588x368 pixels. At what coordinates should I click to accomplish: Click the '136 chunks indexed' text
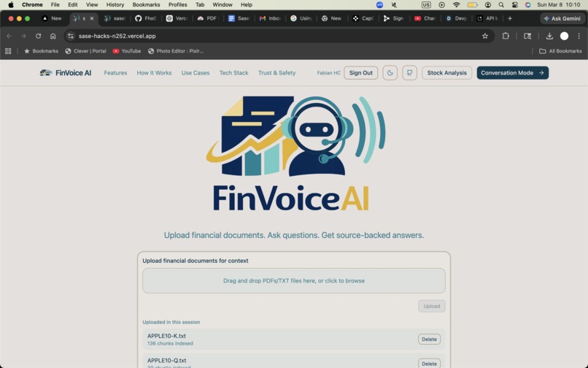tap(170, 343)
